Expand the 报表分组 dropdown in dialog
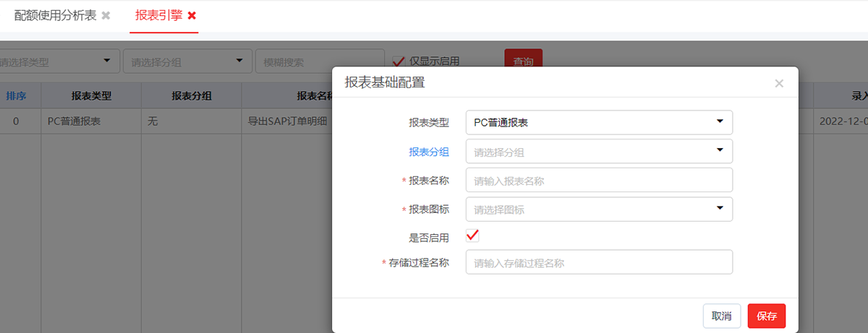This screenshot has height=333, width=868. coord(599,151)
